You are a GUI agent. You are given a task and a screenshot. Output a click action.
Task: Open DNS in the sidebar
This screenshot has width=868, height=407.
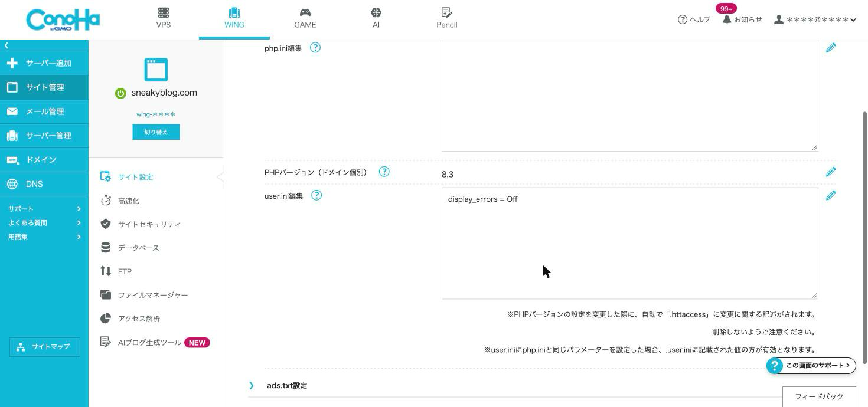point(44,184)
